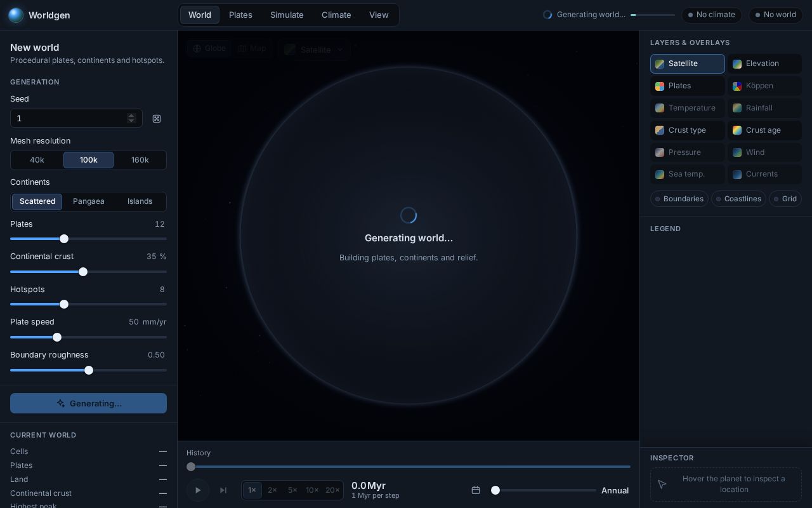812x508 pixels.
Task: Switch viewport to Map view
Action: pyautogui.click(x=252, y=48)
